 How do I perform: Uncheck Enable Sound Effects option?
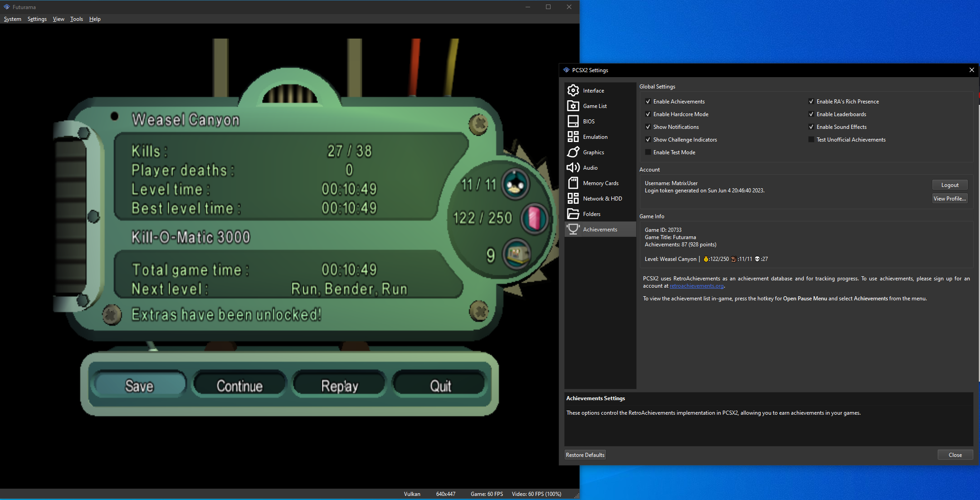(x=811, y=127)
